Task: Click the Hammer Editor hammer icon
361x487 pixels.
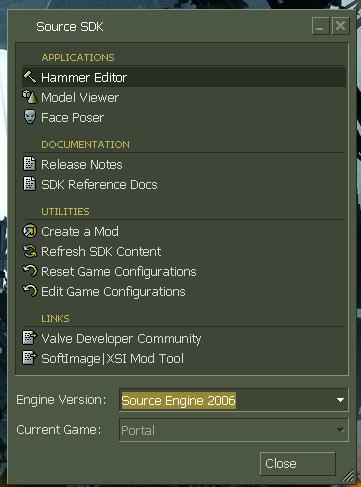Action: [30, 77]
